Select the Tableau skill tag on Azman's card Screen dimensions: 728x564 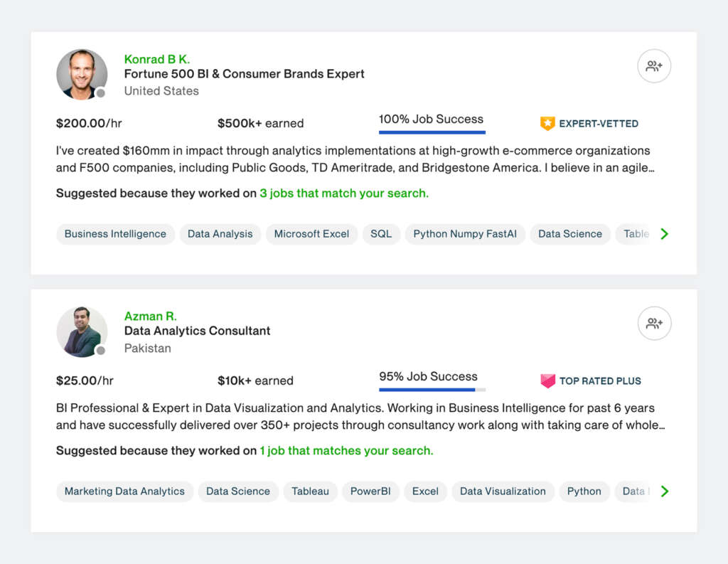click(310, 491)
